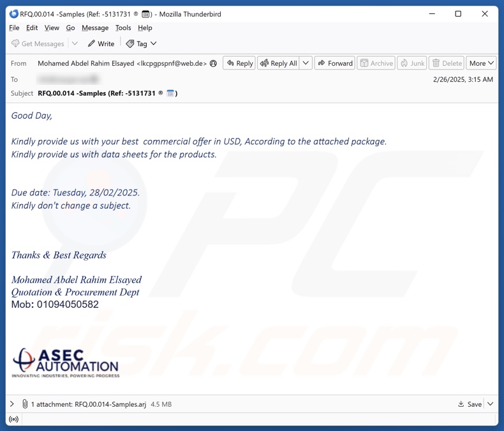Open the Tools menu

click(123, 27)
